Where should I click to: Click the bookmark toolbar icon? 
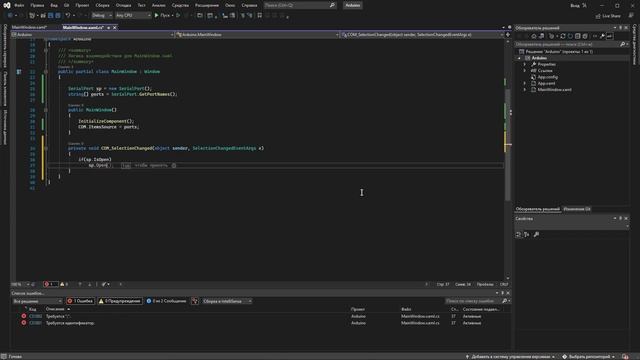(260, 15)
